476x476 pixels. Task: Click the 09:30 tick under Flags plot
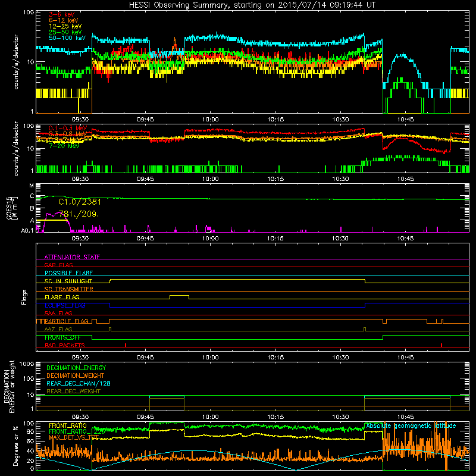click(80, 358)
